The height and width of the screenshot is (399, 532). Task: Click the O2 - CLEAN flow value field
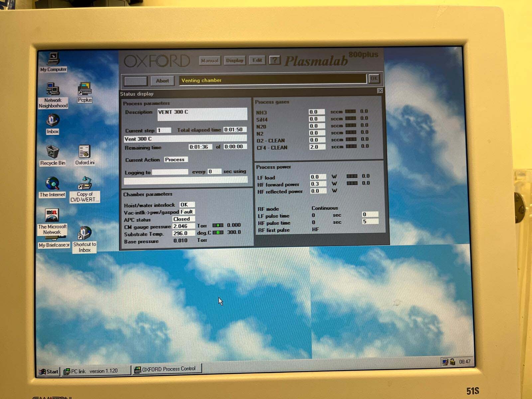[317, 140]
